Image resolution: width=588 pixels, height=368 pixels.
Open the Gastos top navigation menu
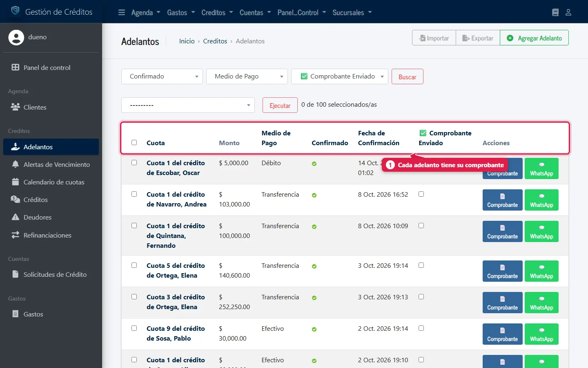tap(181, 13)
